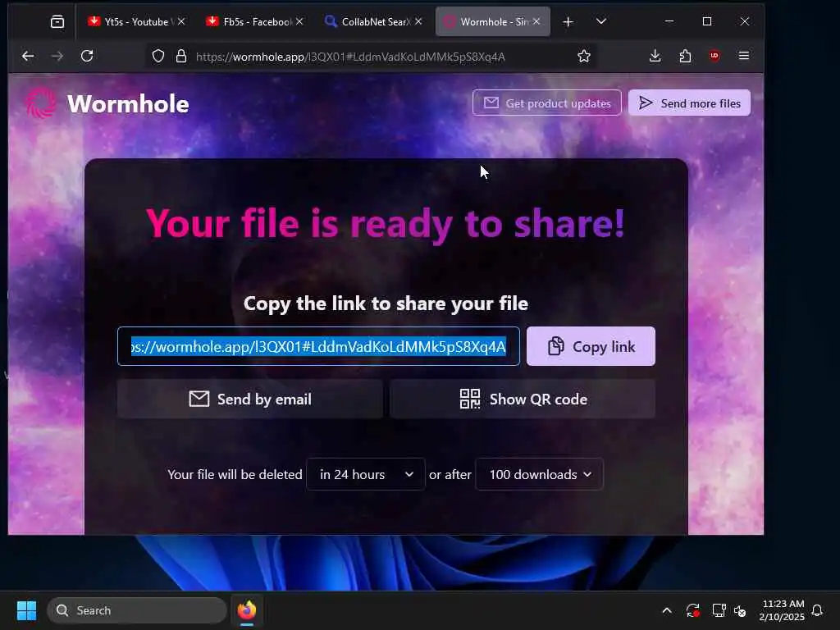The image size is (840, 630).
Task: Go back with the back arrow
Action: [x=28, y=56]
